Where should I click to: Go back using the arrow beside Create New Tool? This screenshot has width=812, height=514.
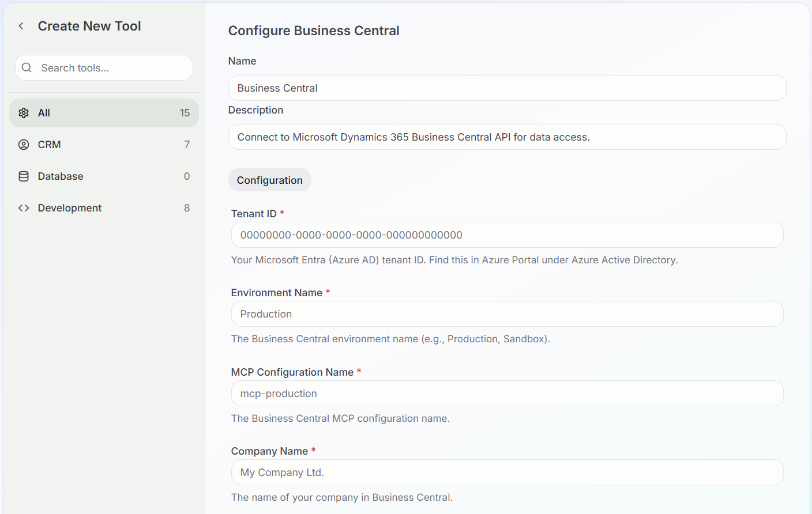click(x=21, y=26)
